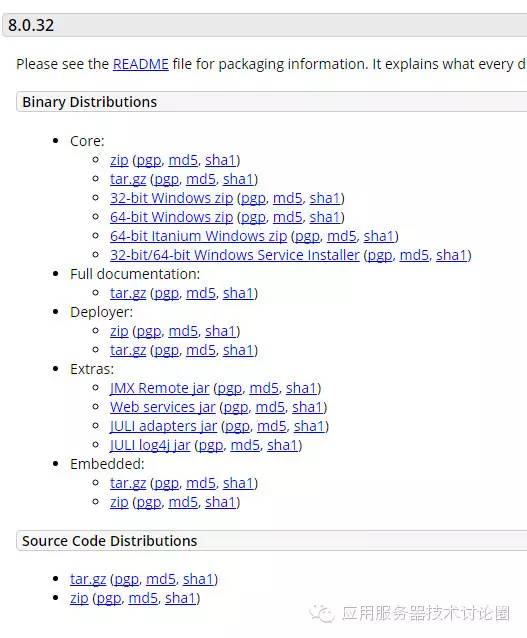
Task: Open pgp signature for Core zip
Action: click(x=149, y=160)
